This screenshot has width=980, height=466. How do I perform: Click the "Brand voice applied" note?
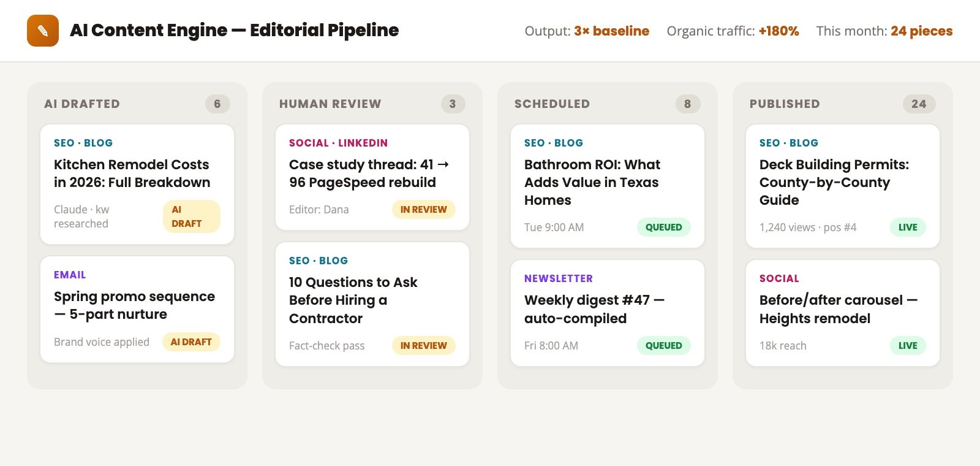[x=102, y=342]
